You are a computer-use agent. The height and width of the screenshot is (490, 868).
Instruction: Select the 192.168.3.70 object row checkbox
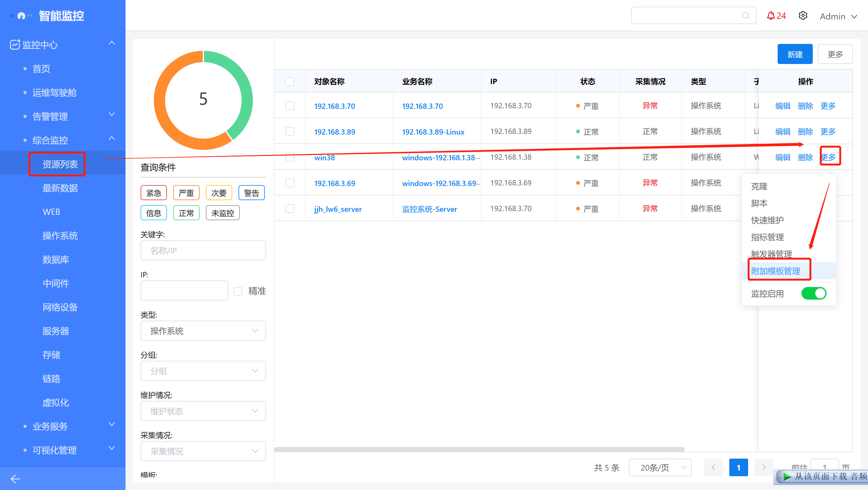(290, 106)
